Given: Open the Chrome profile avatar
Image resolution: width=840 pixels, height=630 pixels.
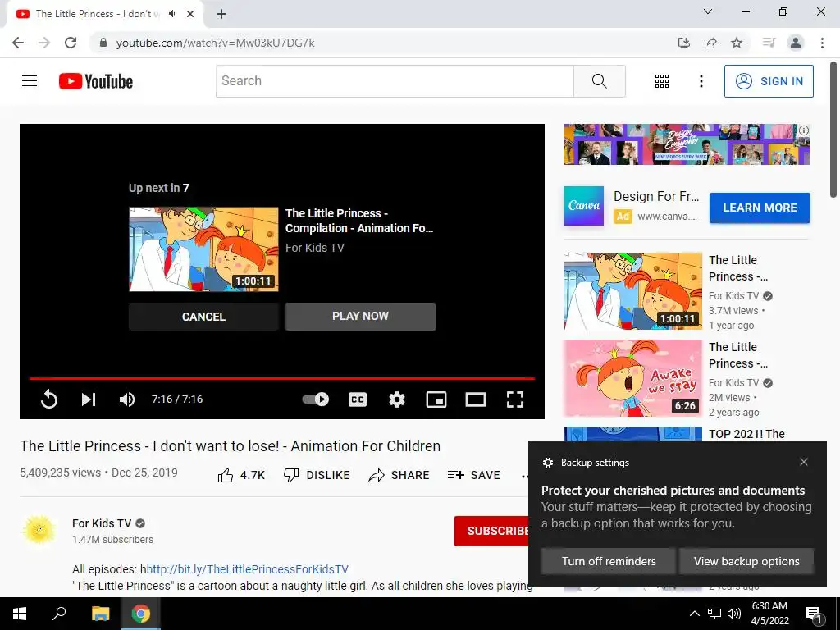Looking at the screenshot, I should [796, 43].
